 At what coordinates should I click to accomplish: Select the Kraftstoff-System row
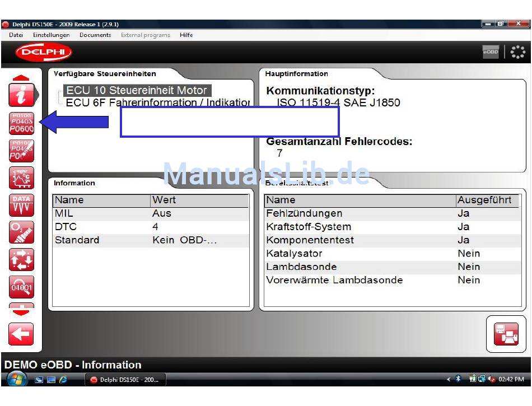(x=393, y=227)
